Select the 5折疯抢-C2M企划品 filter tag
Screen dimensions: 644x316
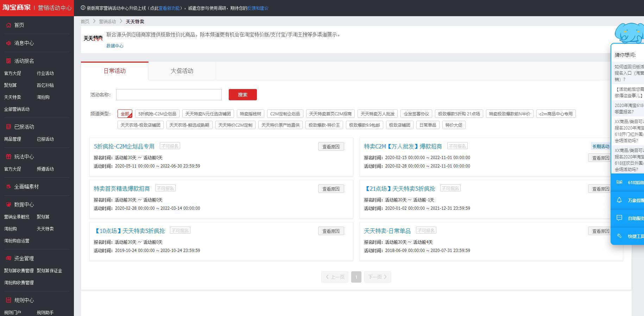coord(157,114)
